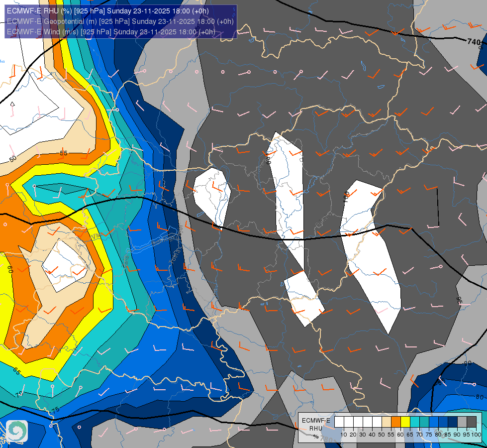Screen dimensions: 487x448
Task: Click the legend tick label 30
Action: point(363,435)
